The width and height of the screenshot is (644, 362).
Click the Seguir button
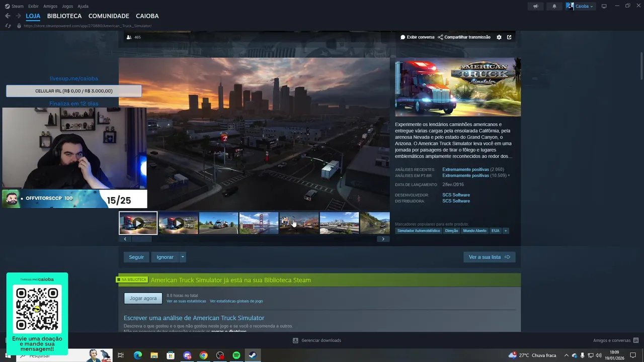coord(136,257)
